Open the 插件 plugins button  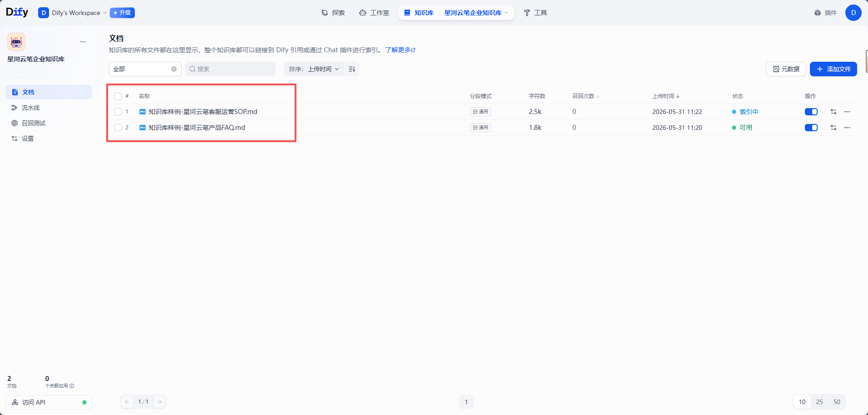[x=825, y=13]
